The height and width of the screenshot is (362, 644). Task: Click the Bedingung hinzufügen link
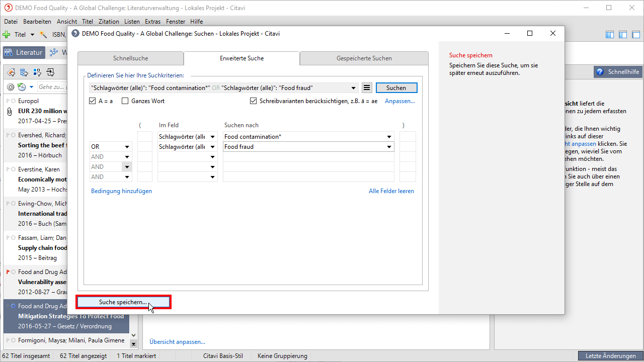coord(121,191)
